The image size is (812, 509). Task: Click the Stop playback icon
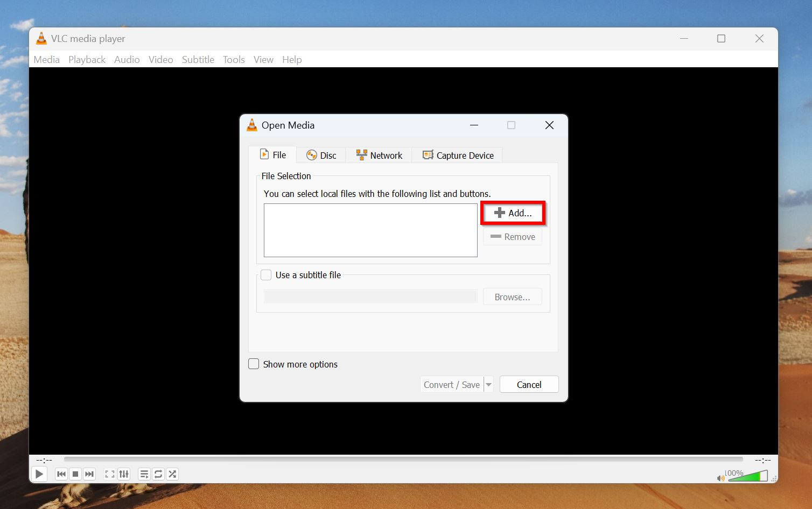point(75,474)
